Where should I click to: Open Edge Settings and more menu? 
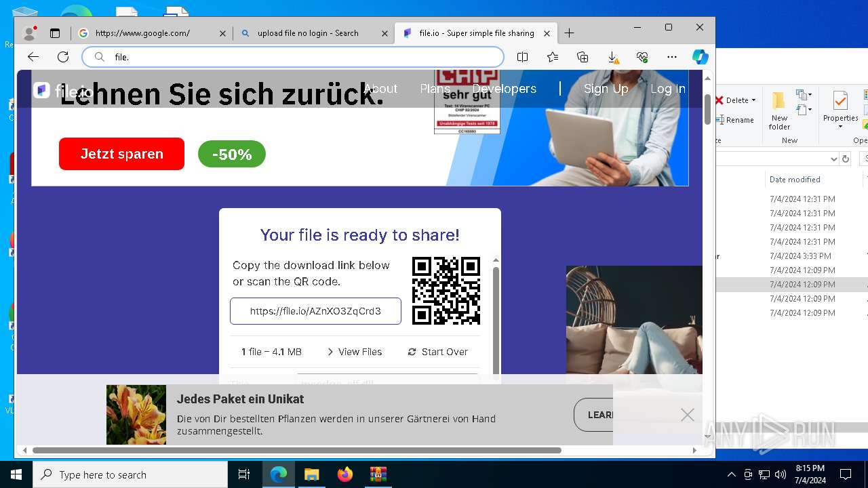point(672,57)
